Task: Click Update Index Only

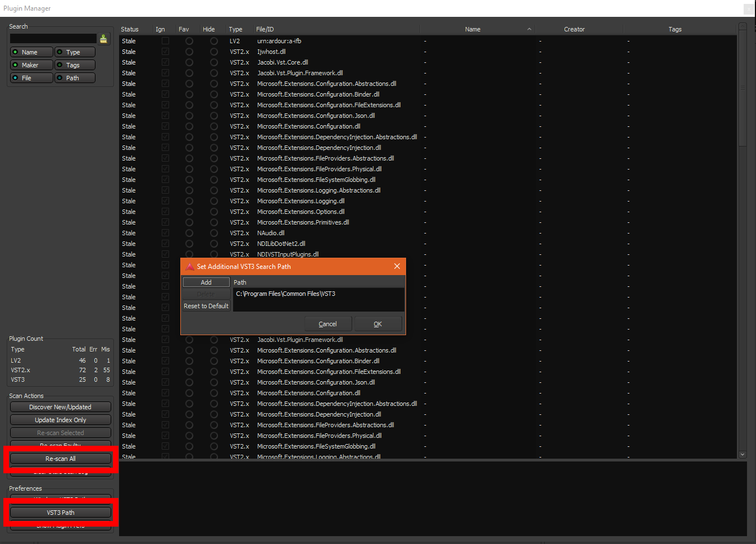Action: [x=61, y=420]
